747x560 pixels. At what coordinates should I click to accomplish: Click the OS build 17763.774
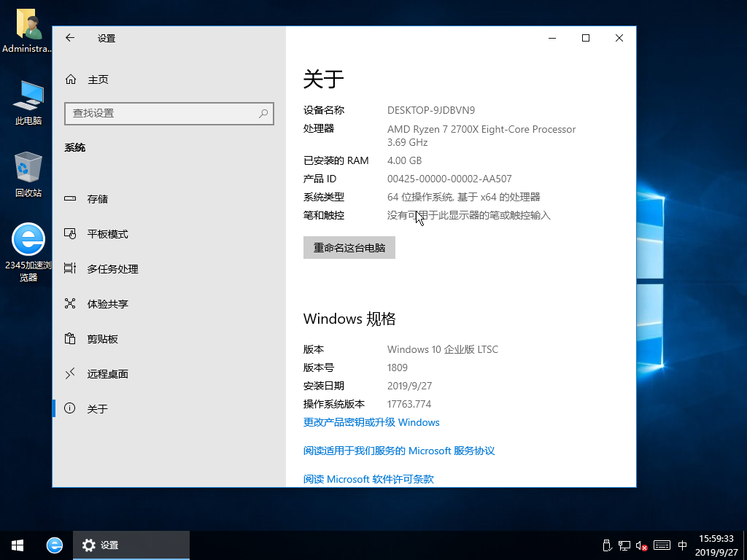coord(409,404)
